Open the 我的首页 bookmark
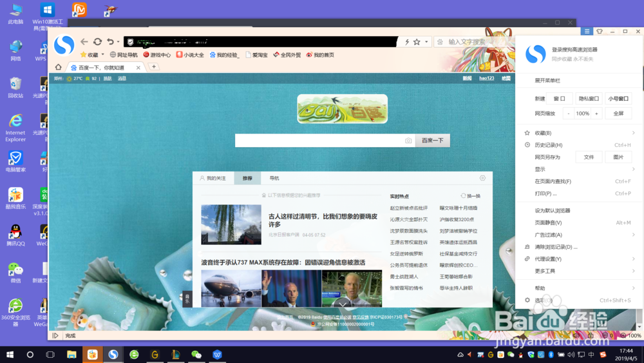The height and width of the screenshot is (363, 644). 320,55
